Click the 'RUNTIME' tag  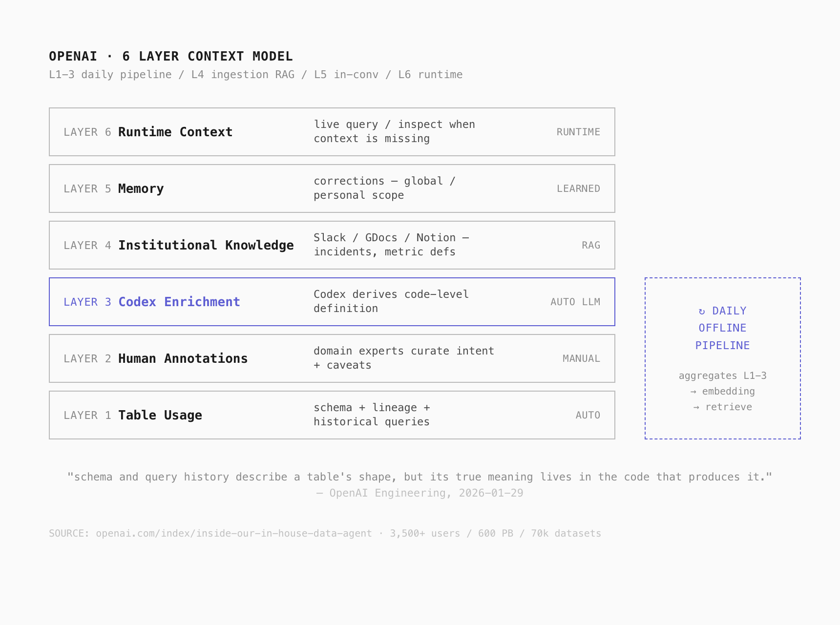click(578, 132)
